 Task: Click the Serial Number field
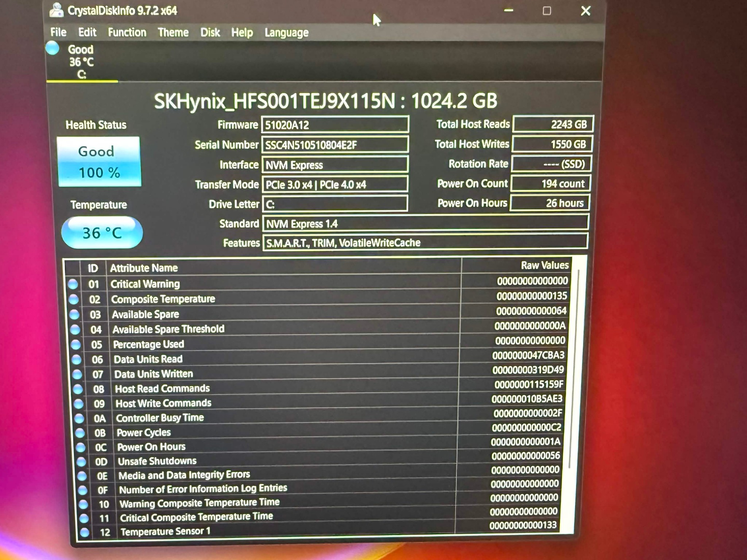335,145
